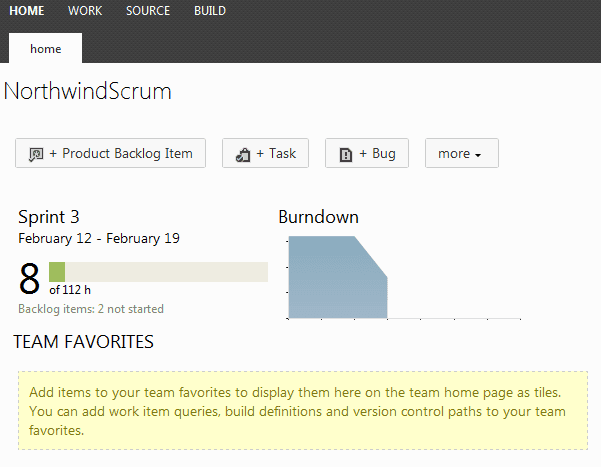The width and height of the screenshot is (601, 467).
Task: Select the 'home' tab
Action: coord(45,48)
